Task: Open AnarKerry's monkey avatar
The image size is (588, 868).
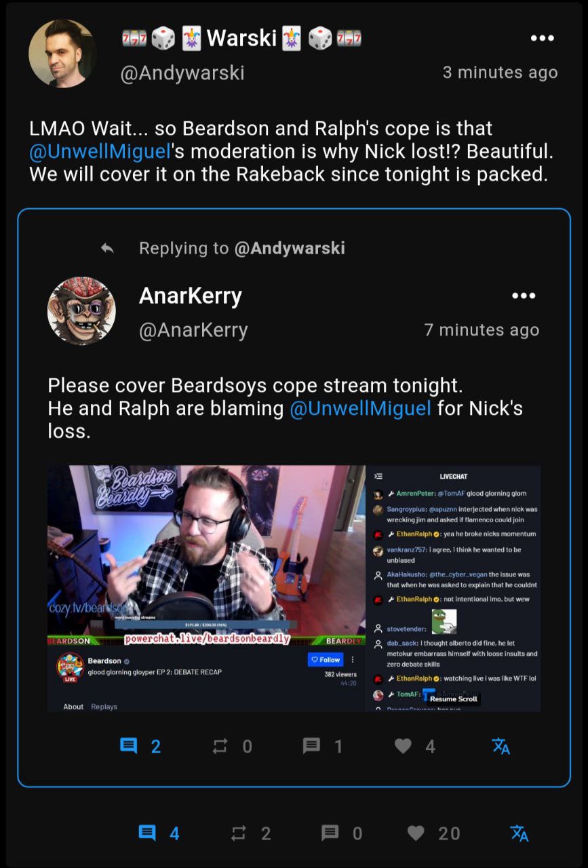Action: click(81, 311)
